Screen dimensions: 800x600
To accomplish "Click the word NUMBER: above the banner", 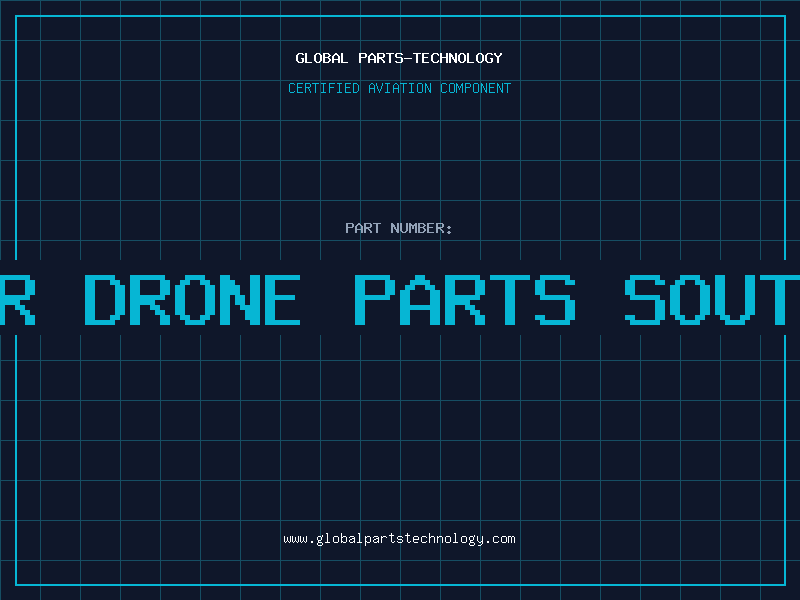I will tap(421, 228).
